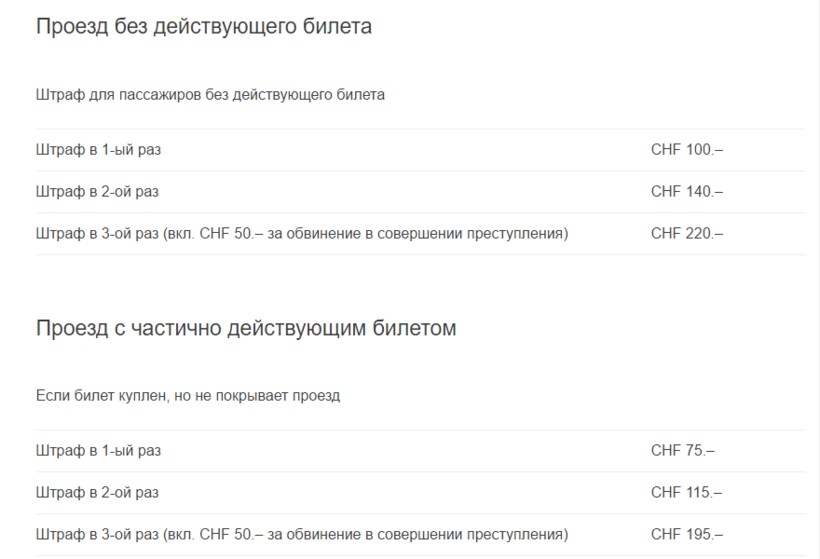Click the subtitle "Штраф для пассажиров без действующего билета"
The height and width of the screenshot is (559, 820).
(210, 95)
